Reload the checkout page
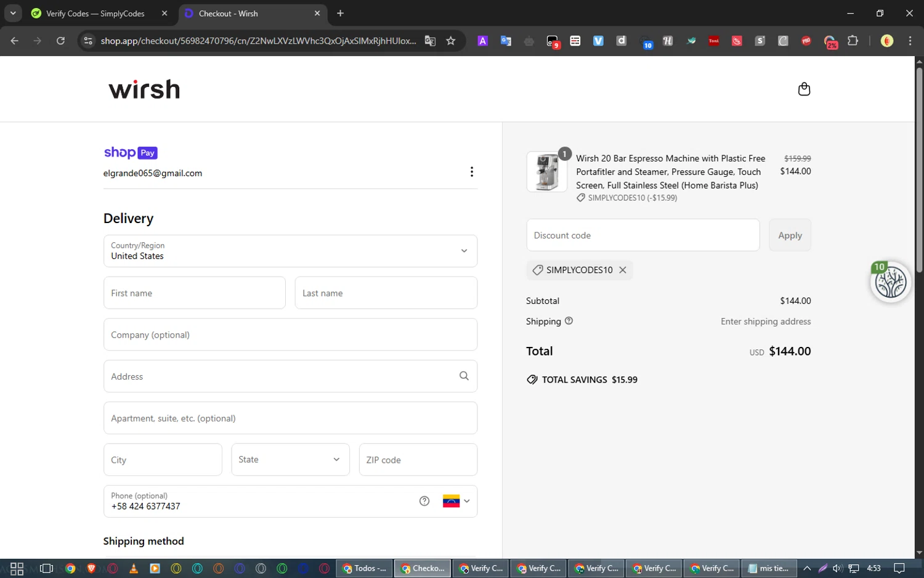This screenshot has height=578, width=924. [60, 41]
